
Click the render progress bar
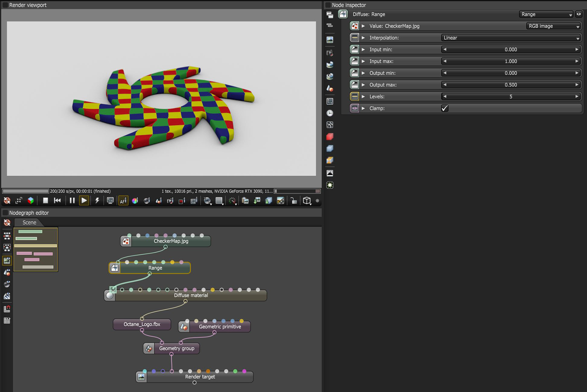tap(26, 191)
